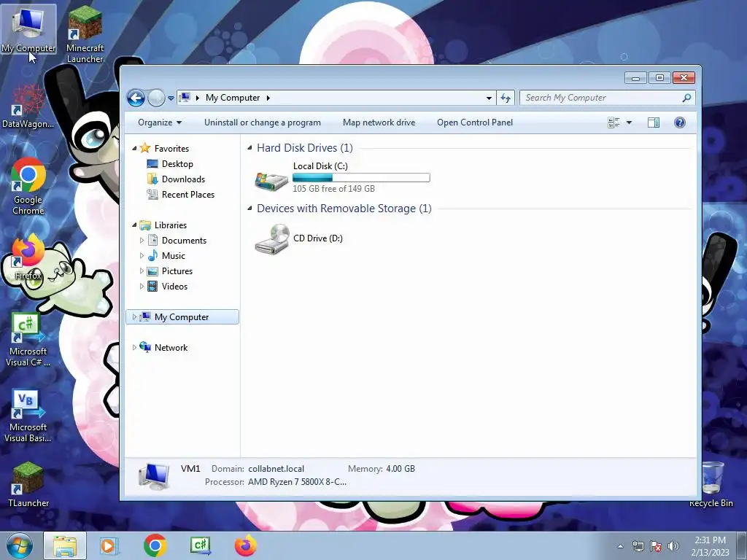Click the search magnifier icon
This screenshot has height=560, width=747.
coord(686,98)
